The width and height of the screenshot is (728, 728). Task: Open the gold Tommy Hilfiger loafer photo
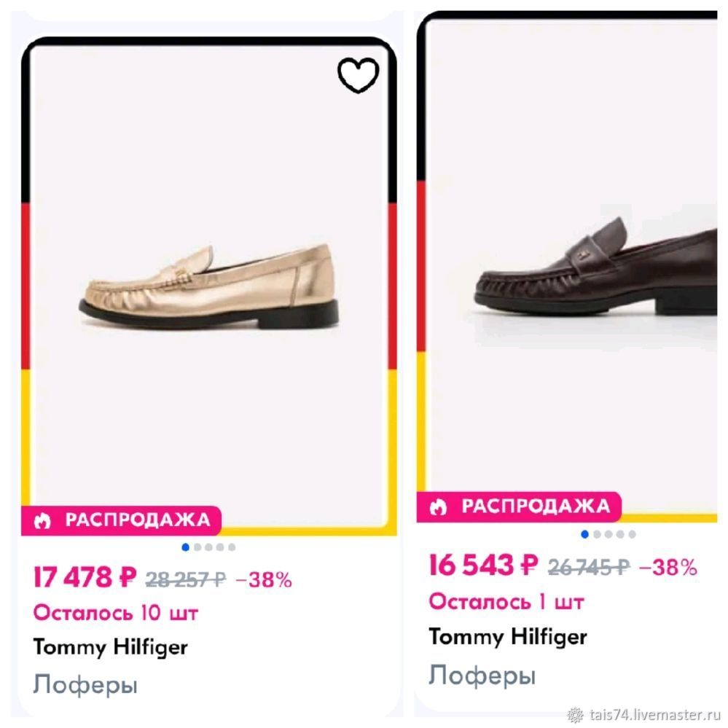pyautogui.click(x=209, y=288)
